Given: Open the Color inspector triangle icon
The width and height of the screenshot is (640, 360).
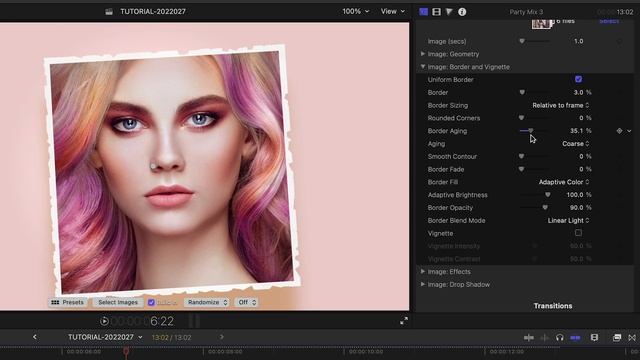Looking at the screenshot, I should [x=449, y=12].
